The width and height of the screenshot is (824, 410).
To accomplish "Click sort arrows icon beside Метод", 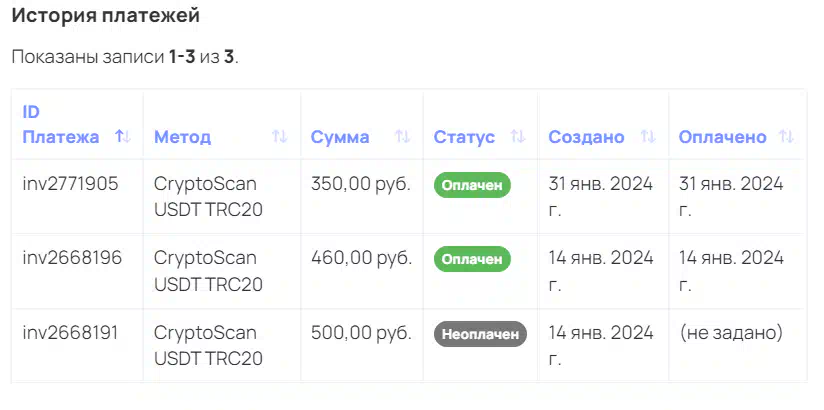I will 280,137.
